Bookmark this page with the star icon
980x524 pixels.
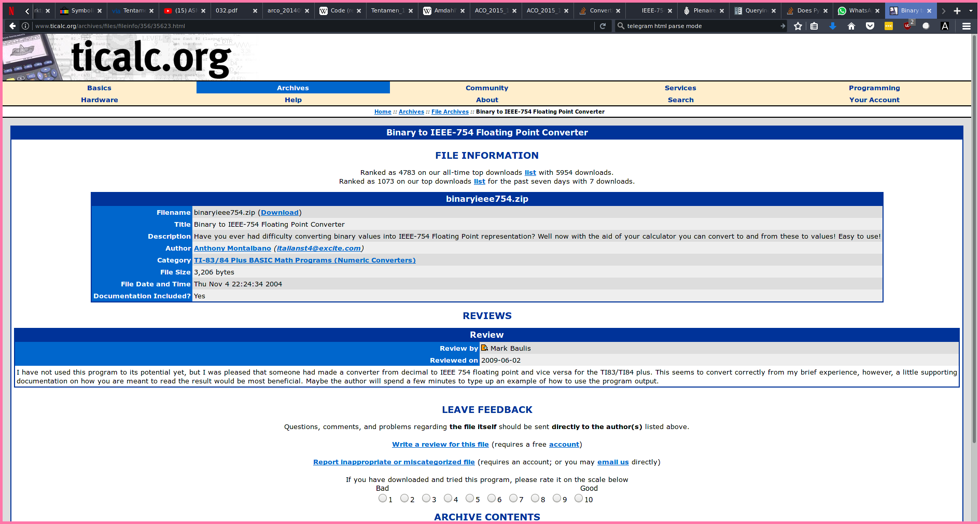tap(798, 26)
